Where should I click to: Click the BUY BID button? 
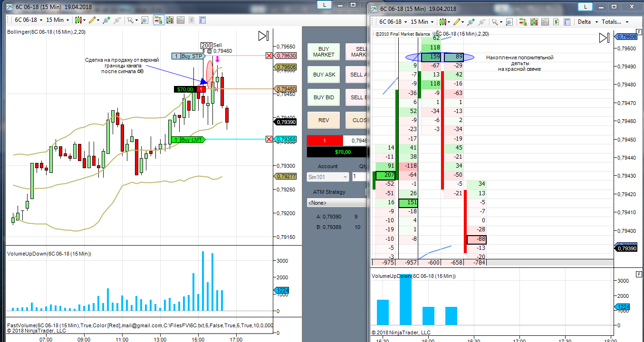324,97
